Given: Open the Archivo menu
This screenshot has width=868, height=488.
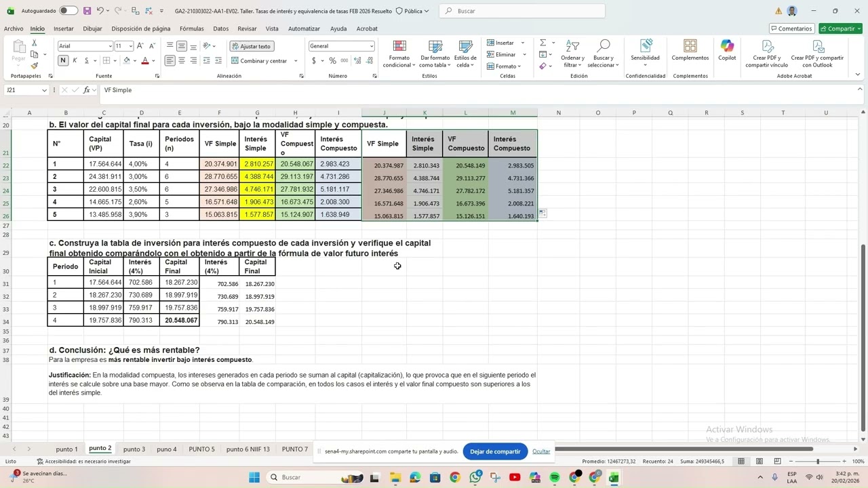Looking at the screenshot, I should 13,28.
